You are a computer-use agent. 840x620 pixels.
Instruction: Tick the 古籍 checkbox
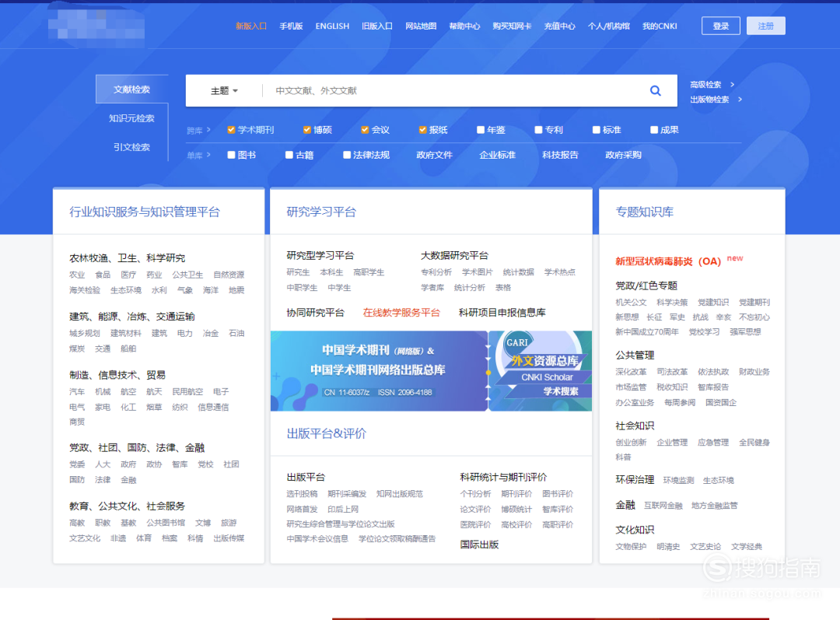289,155
